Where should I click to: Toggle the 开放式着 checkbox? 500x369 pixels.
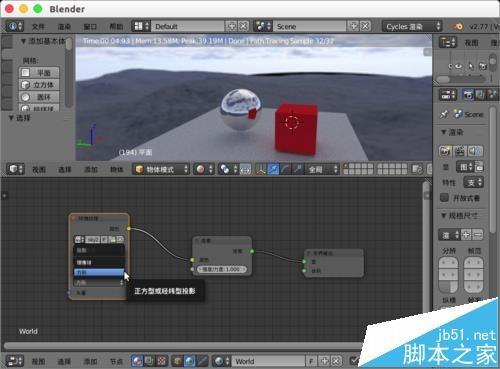pos(444,198)
